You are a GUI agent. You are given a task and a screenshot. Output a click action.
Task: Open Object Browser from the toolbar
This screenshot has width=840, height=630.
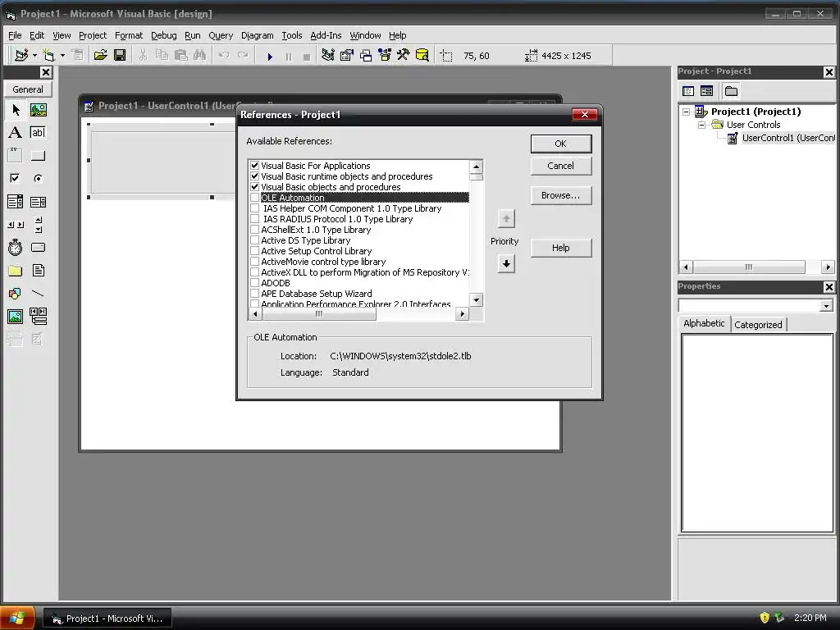(385, 55)
